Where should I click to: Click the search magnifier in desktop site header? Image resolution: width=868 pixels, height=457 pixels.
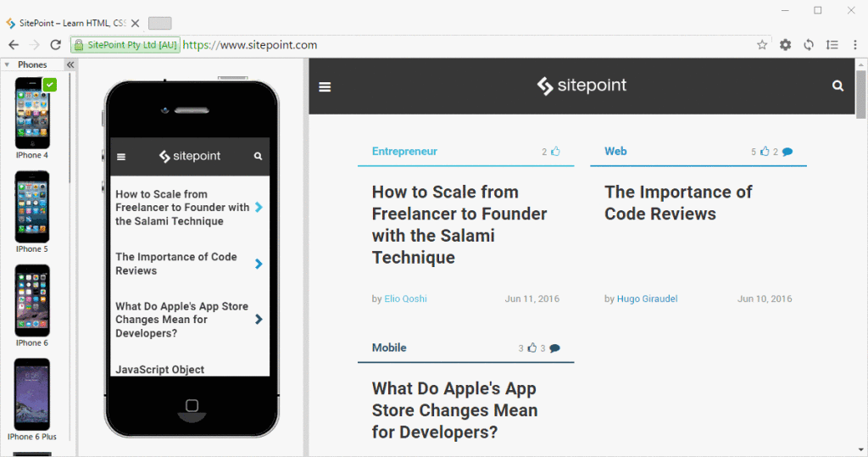click(837, 86)
